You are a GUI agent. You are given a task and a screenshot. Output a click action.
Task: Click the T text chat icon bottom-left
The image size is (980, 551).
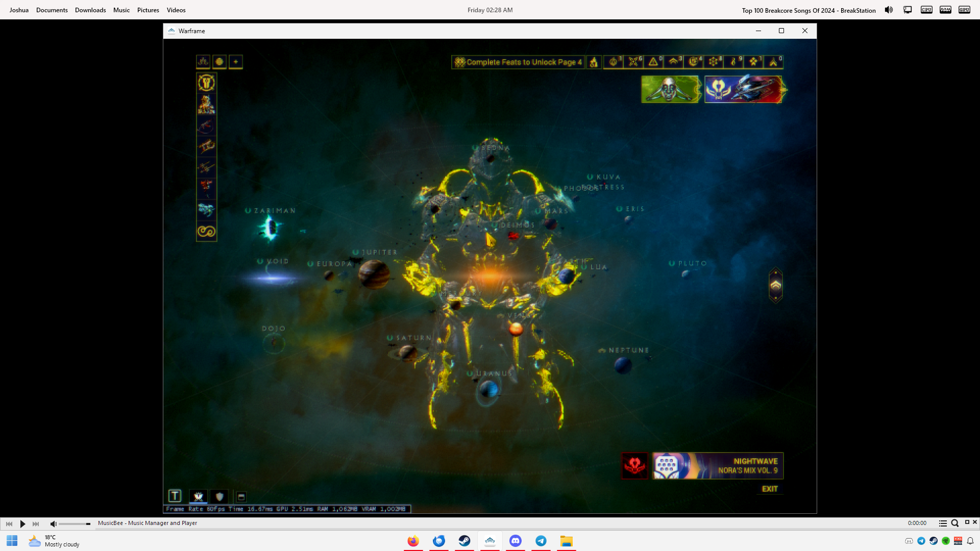pos(175,496)
